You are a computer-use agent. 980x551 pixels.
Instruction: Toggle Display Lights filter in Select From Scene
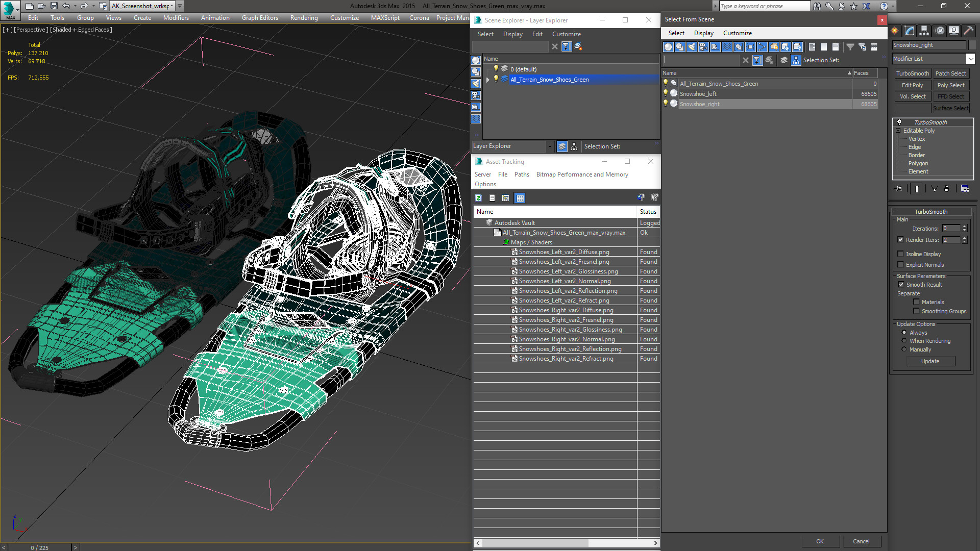692,47
